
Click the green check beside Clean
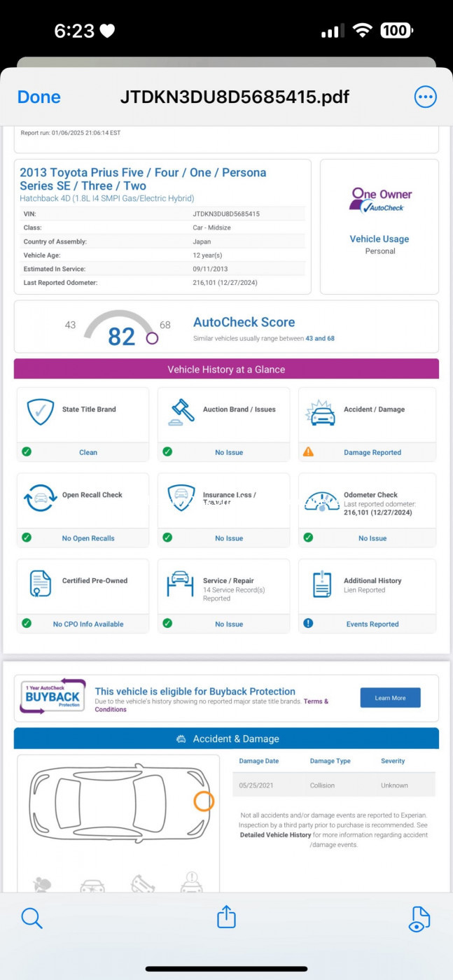pos(27,451)
